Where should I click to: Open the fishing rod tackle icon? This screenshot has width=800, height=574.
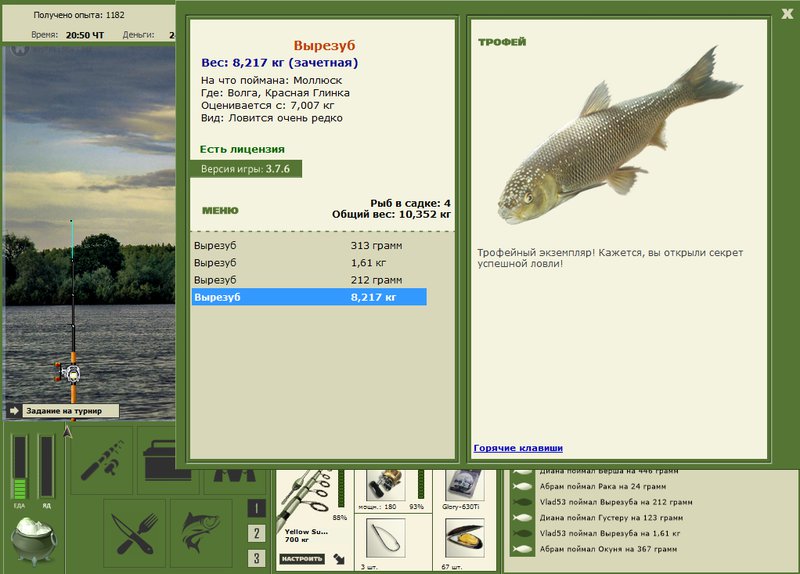click(x=102, y=460)
